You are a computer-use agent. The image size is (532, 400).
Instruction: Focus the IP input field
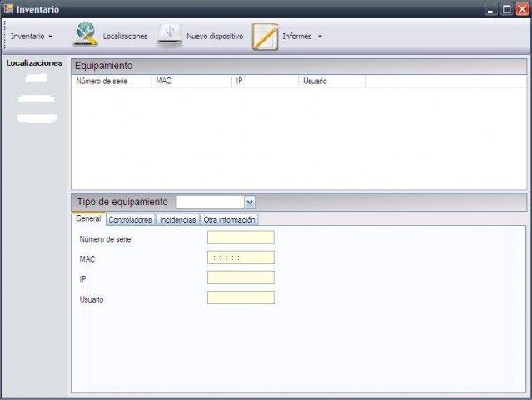point(241,277)
